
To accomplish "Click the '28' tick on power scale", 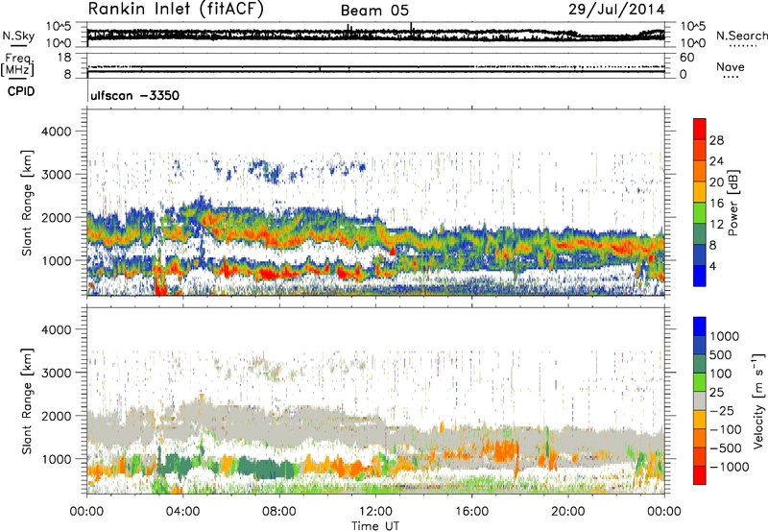I will [x=716, y=140].
